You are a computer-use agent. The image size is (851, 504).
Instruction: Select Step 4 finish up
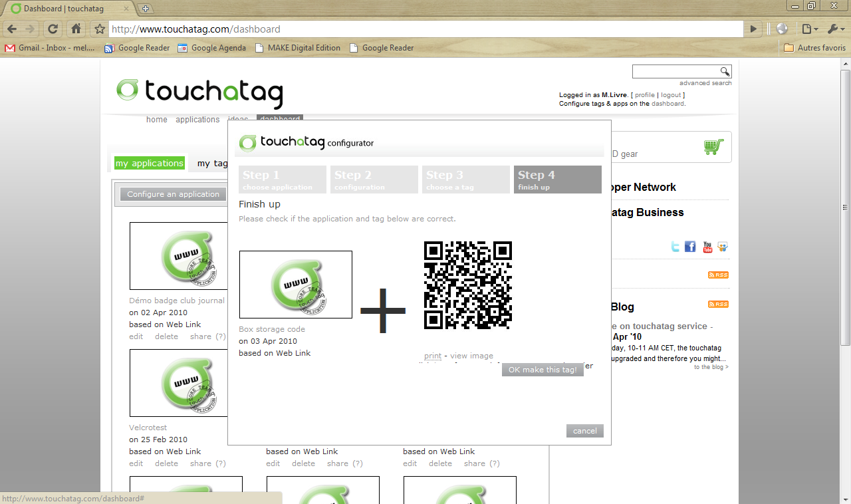[558, 180]
